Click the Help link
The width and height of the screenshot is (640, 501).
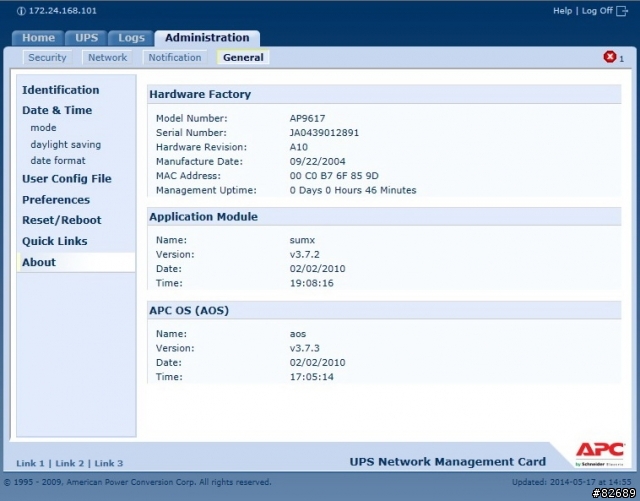[562, 11]
